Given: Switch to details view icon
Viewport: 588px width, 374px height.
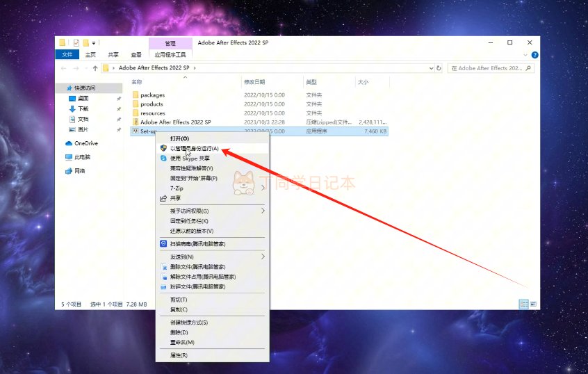Looking at the screenshot, I should [524, 304].
